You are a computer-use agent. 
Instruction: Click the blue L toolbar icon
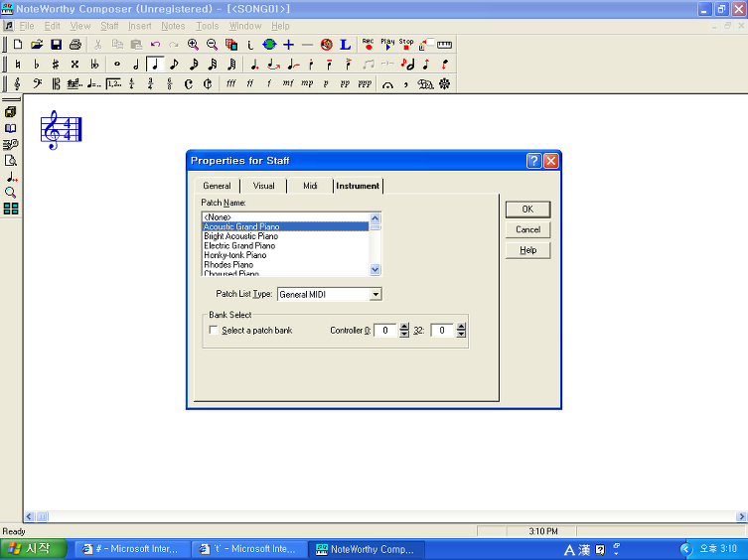pos(346,45)
